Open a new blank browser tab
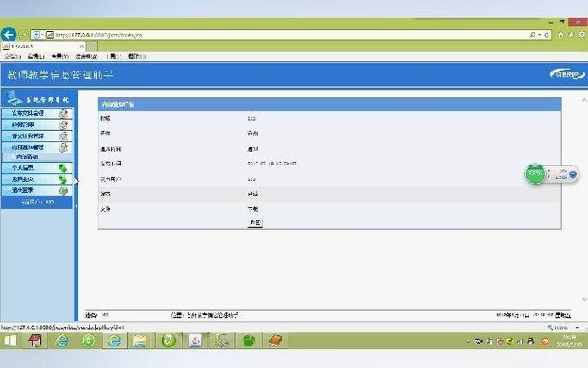Viewport: 588px width, 368px height. 92,47
